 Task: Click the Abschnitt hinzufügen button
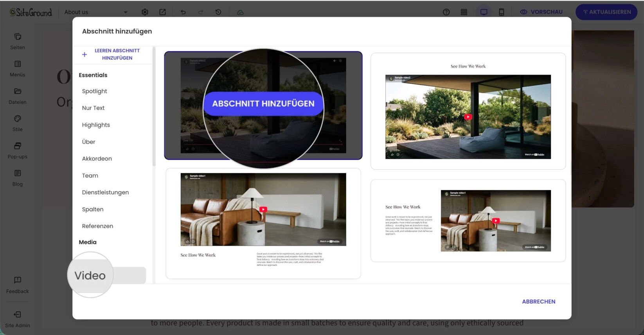(x=263, y=104)
